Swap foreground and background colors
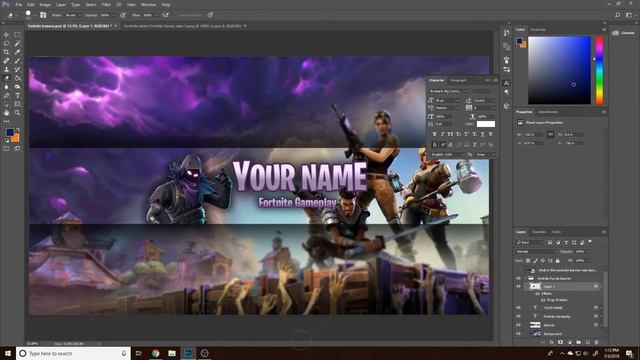The width and height of the screenshot is (640, 360). tap(18, 130)
